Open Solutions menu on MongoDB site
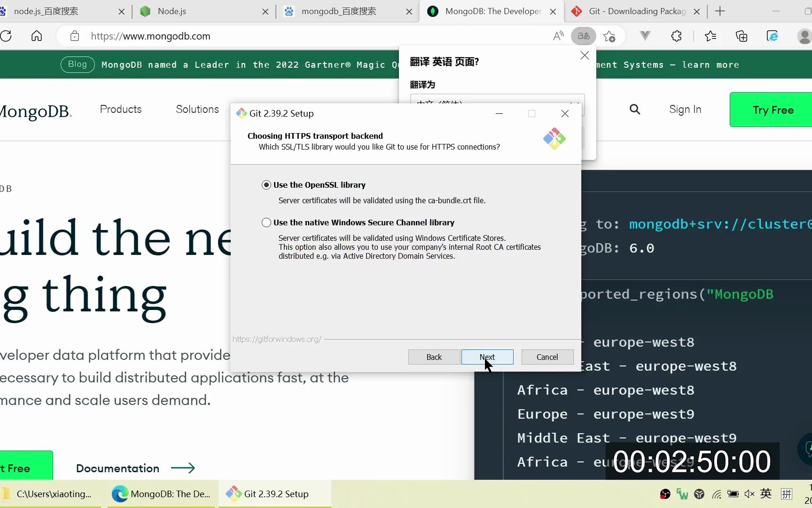Screen dimensions: 812x508 coord(197,109)
